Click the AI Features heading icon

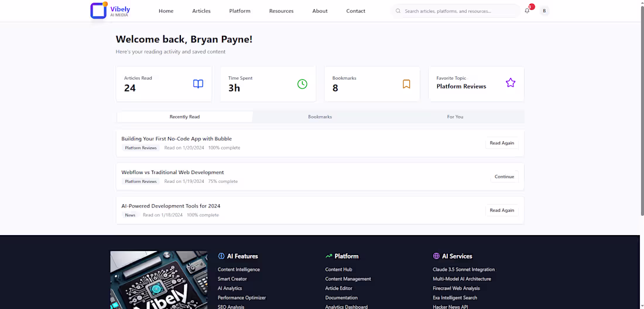click(x=221, y=256)
